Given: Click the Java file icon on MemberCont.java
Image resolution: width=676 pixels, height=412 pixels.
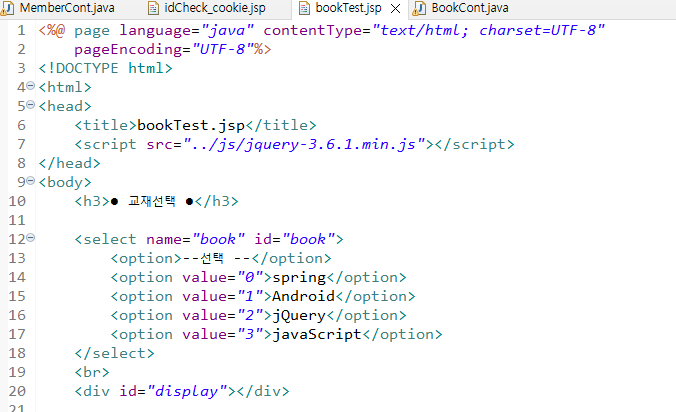Looking at the screenshot, I should click(x=8, y=9).
